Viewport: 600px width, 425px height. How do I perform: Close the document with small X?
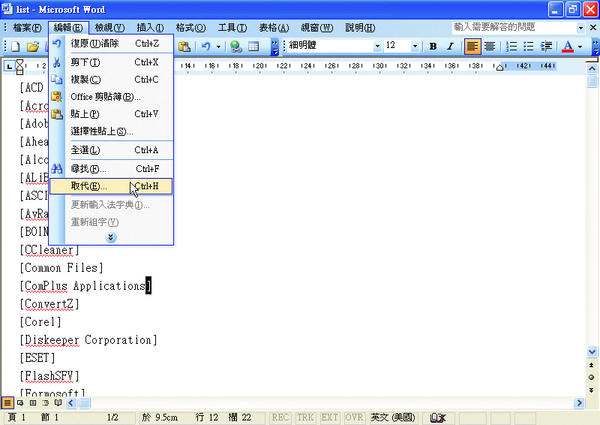tap(593, 28)
